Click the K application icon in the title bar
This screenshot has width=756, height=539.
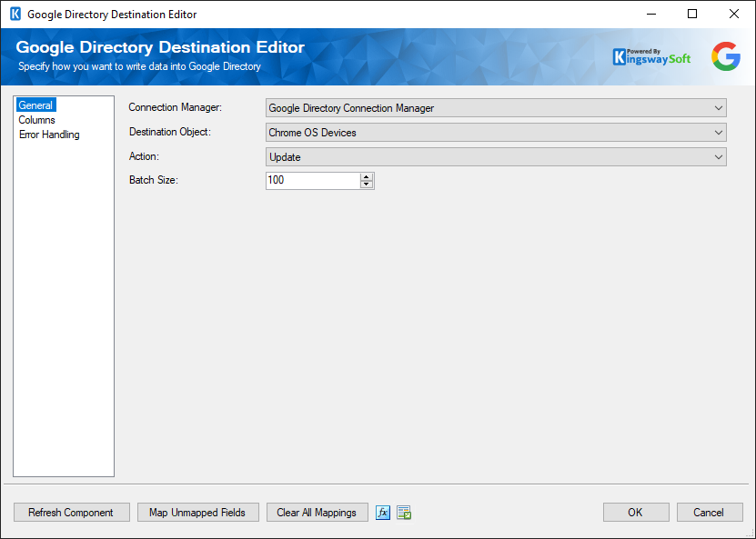click(x=15, y=14)
